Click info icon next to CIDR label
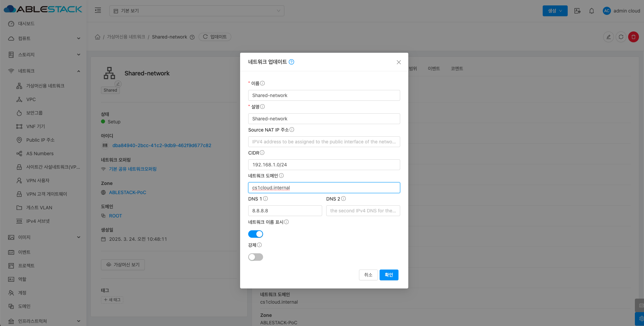Viewport: 644px width, 326px height. (262, 153)
